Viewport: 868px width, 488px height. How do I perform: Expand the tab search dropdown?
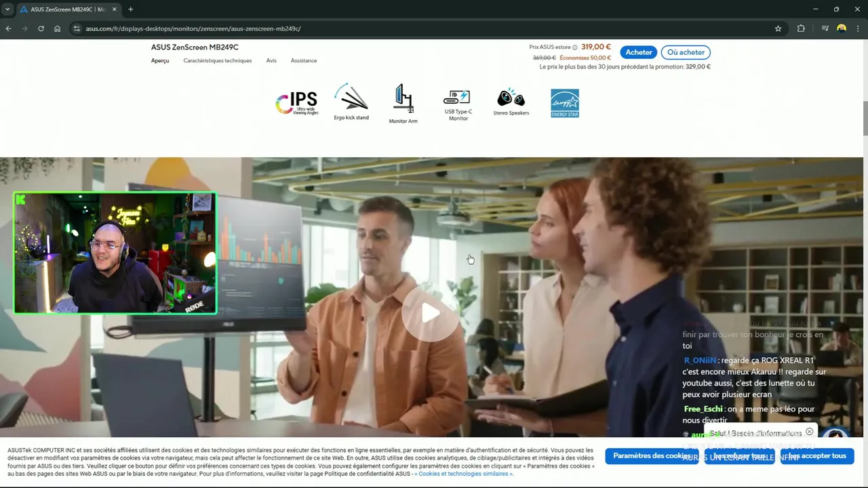[7, 9]
